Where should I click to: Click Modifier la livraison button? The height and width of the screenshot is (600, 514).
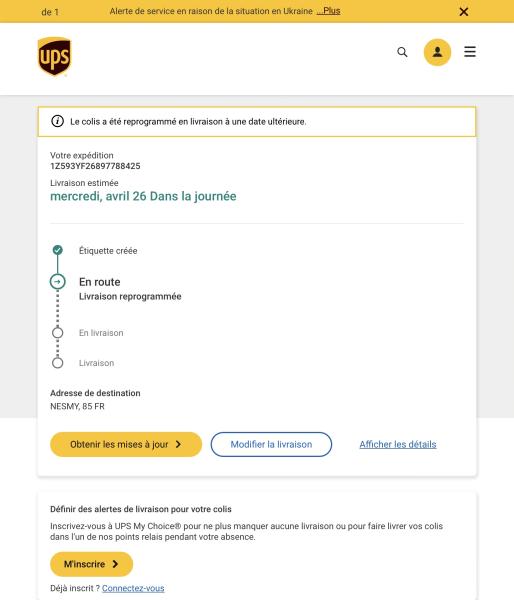(x=271, y=444)
